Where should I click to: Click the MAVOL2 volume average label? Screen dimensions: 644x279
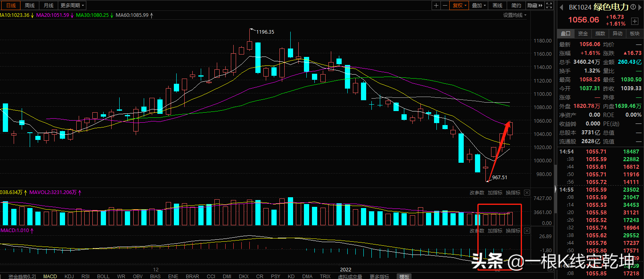(53, 192)
